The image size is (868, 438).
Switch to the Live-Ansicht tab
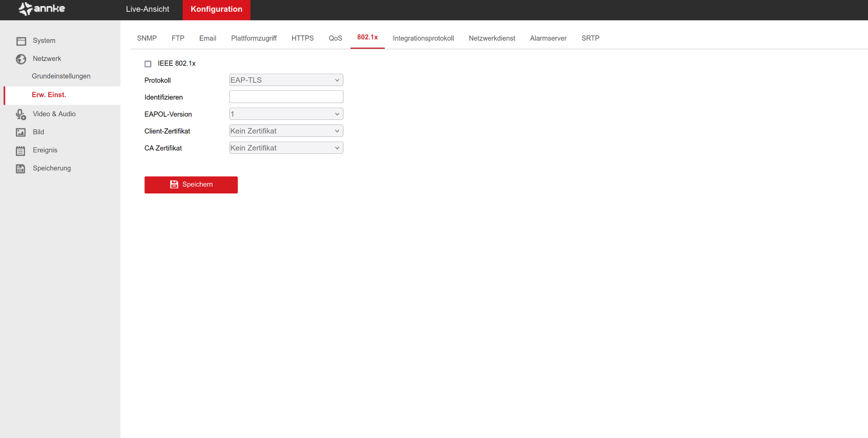point(147,9)
